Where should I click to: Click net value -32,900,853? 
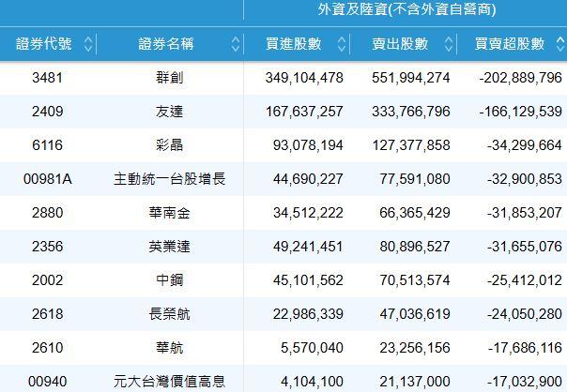(525, 179)
